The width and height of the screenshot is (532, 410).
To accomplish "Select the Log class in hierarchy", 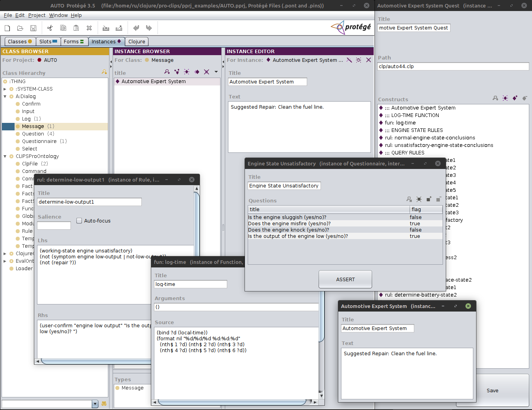I will coord(26,119).
